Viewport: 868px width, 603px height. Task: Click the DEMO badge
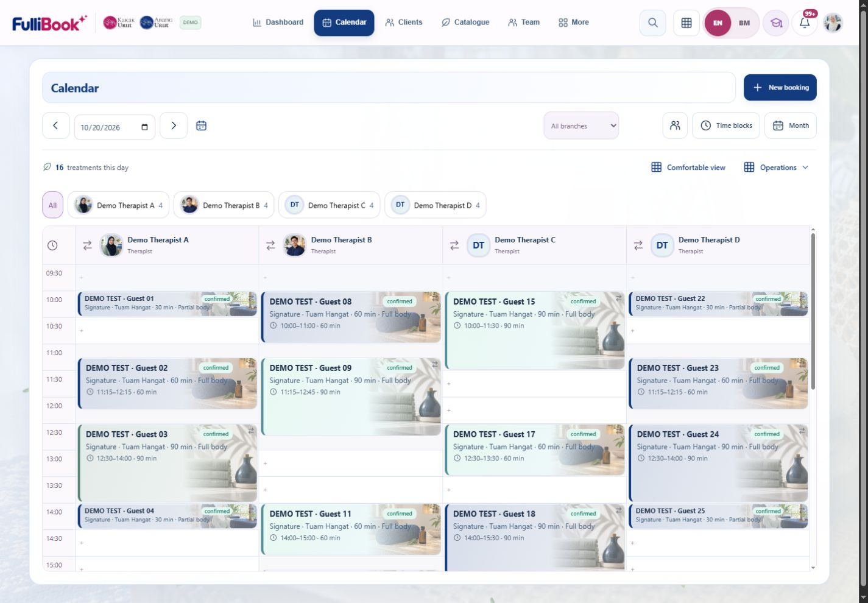(191, 23)
